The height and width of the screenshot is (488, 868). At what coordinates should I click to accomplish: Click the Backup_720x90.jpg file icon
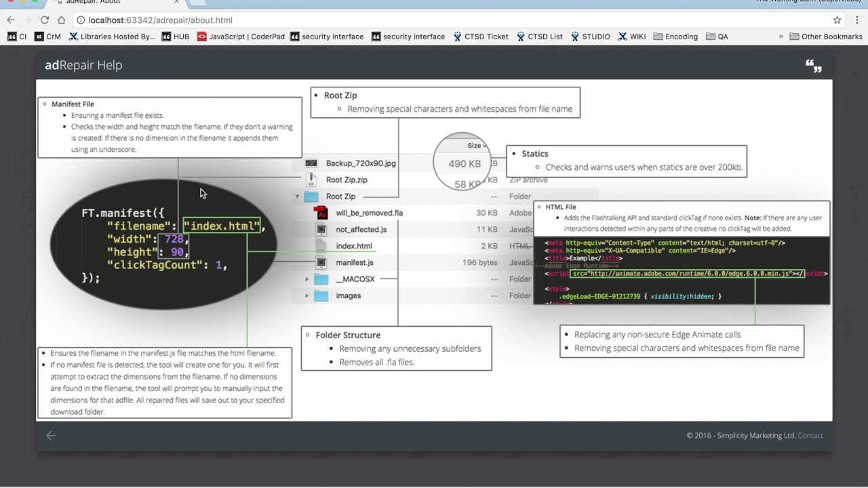coord(311,163)
